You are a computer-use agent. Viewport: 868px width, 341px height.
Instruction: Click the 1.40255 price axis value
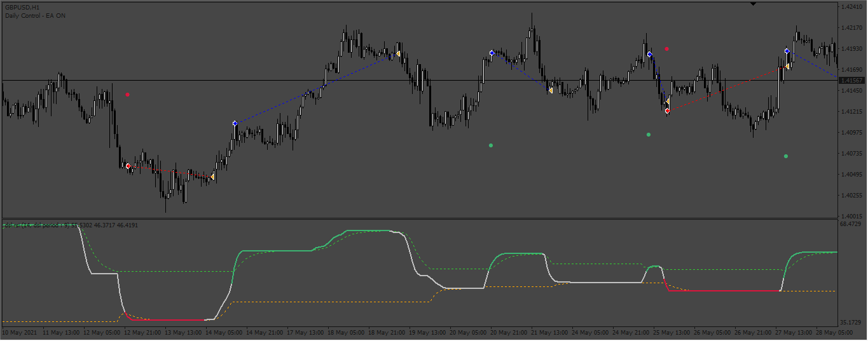pyautogui.click(x=851, y=196)
